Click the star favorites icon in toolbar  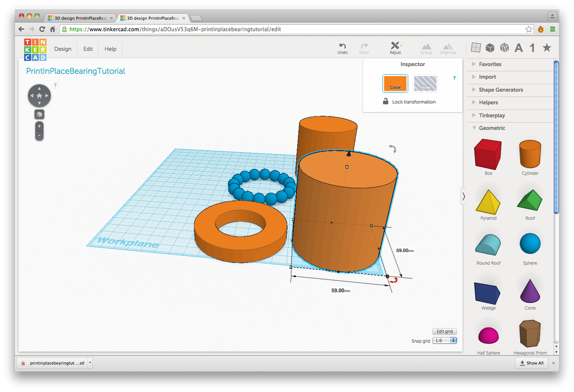pos(547,48)
